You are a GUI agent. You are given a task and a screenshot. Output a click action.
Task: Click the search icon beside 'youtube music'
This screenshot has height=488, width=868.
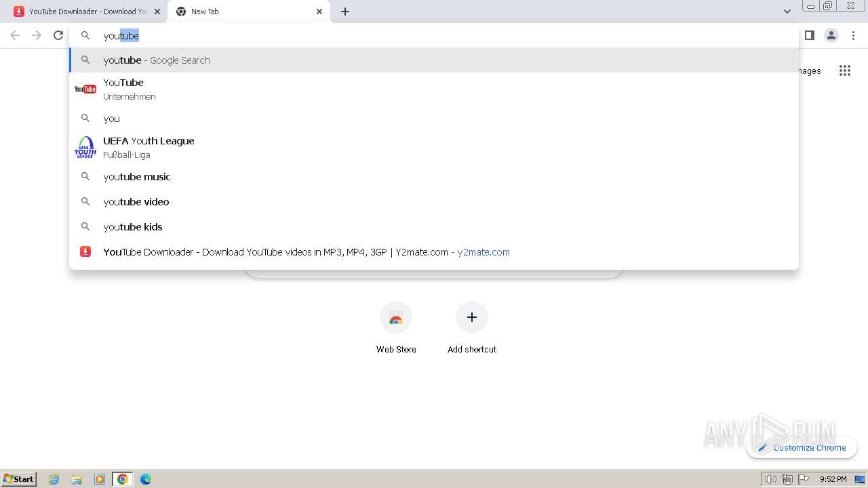tap(85, 176)
